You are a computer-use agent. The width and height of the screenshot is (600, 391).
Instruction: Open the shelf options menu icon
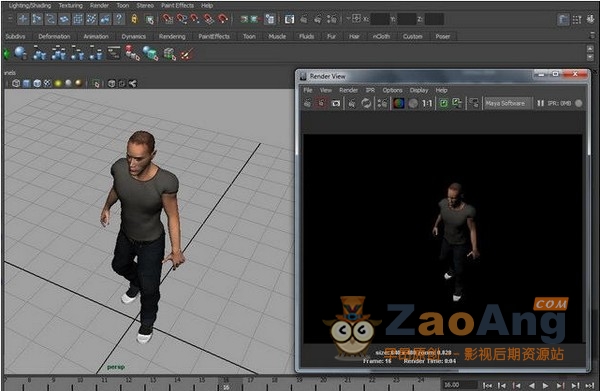click(x=592, y=36)
